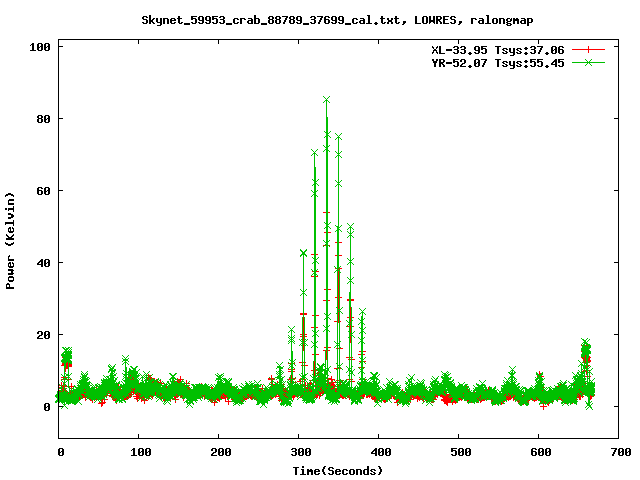Click the y-axis tick label '80'
This screenshot has width=640, height=480.
tap(44, 119)
